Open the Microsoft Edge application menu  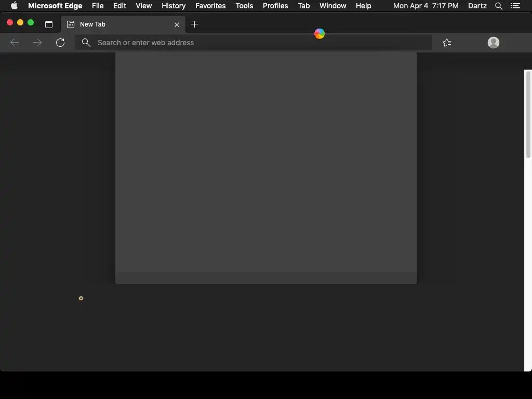(x=55, y=6)
